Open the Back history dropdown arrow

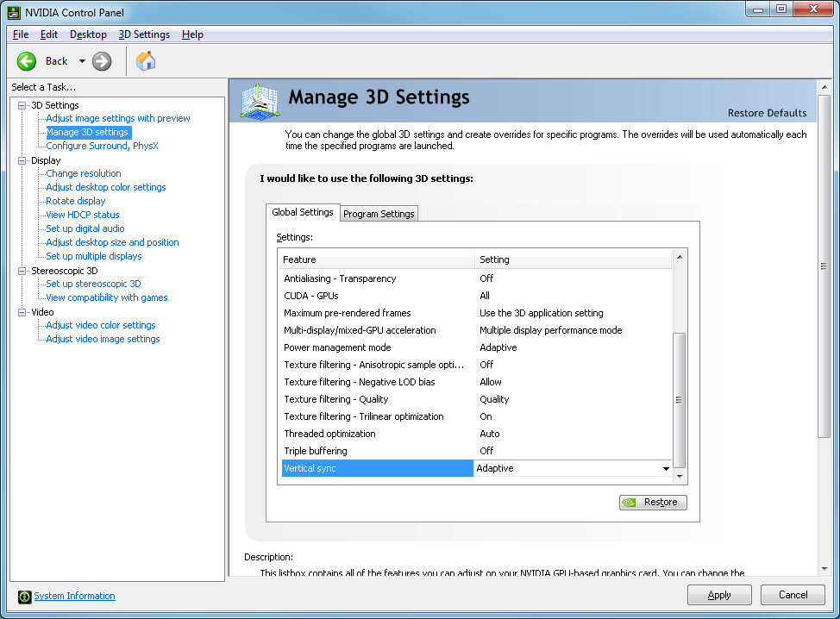pos(82,61)
